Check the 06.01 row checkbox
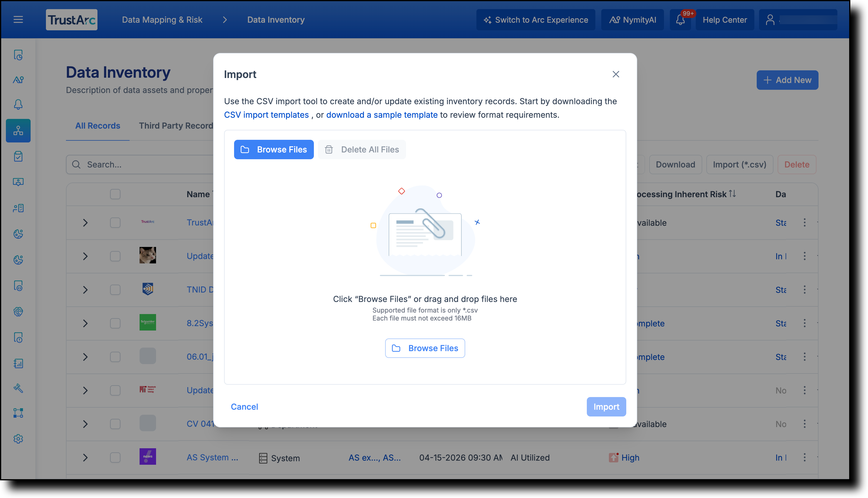The height and width of the screenshot is (498, 868). pos(115,357)
